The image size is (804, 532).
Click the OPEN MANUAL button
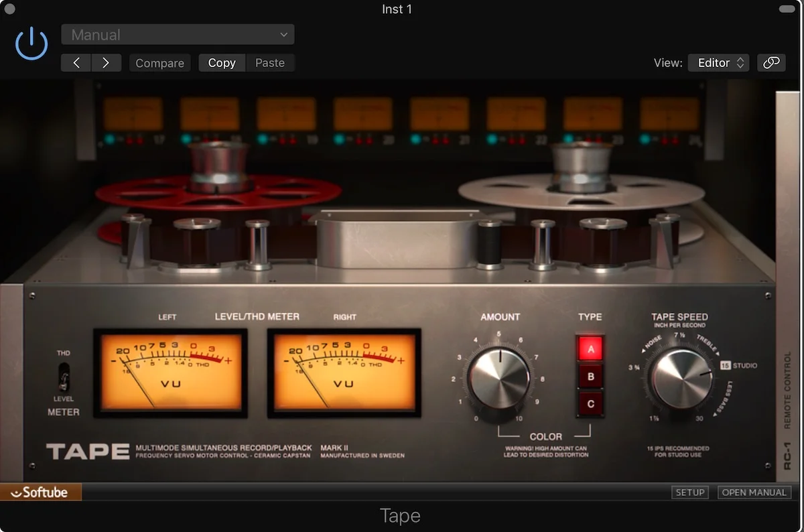754,492
